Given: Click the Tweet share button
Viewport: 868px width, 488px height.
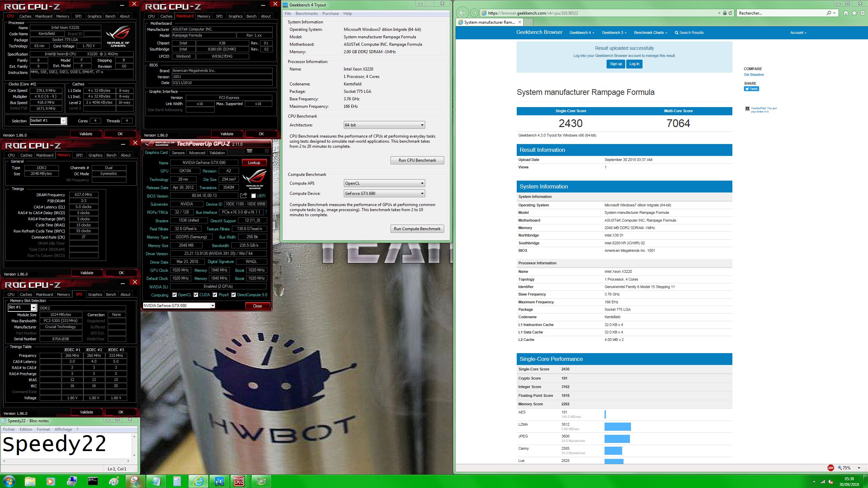Looking at the screenshot, I should click(751, 89).
